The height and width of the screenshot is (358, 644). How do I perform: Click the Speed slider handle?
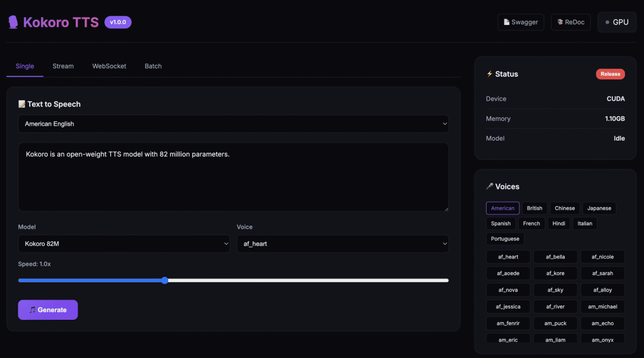click(x=165, y=281)
